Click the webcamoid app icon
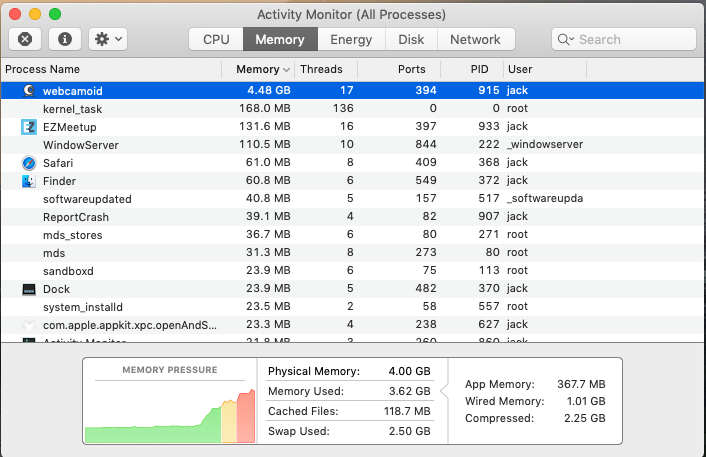This screenshot has width=706, height=457. [29, 90]
